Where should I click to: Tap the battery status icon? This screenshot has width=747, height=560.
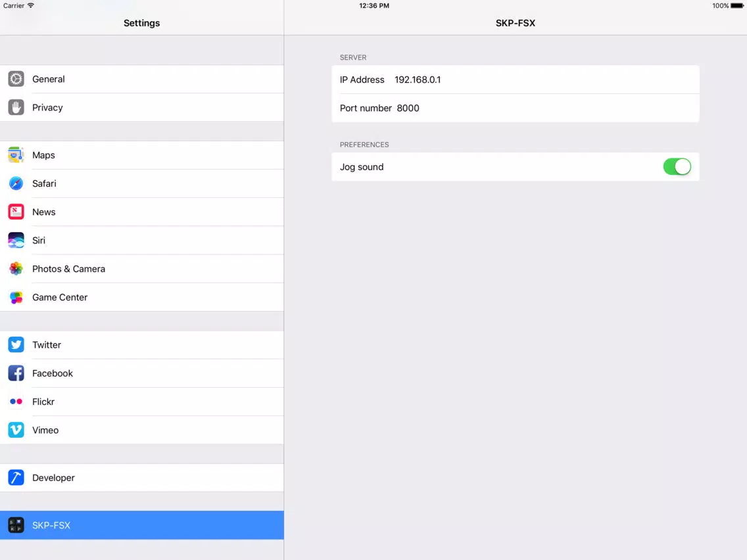(x=737, y=6)
